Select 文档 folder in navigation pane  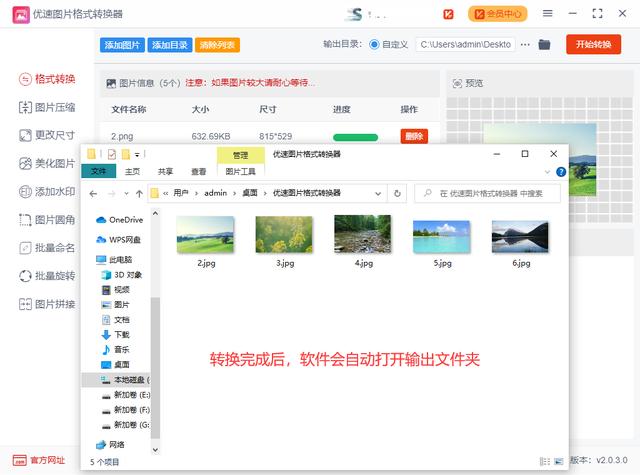116,320
